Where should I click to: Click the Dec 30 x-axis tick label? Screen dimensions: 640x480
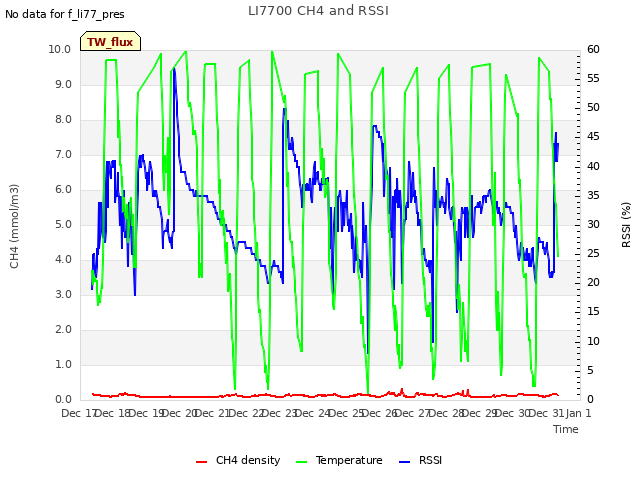[x=514, y=413]
